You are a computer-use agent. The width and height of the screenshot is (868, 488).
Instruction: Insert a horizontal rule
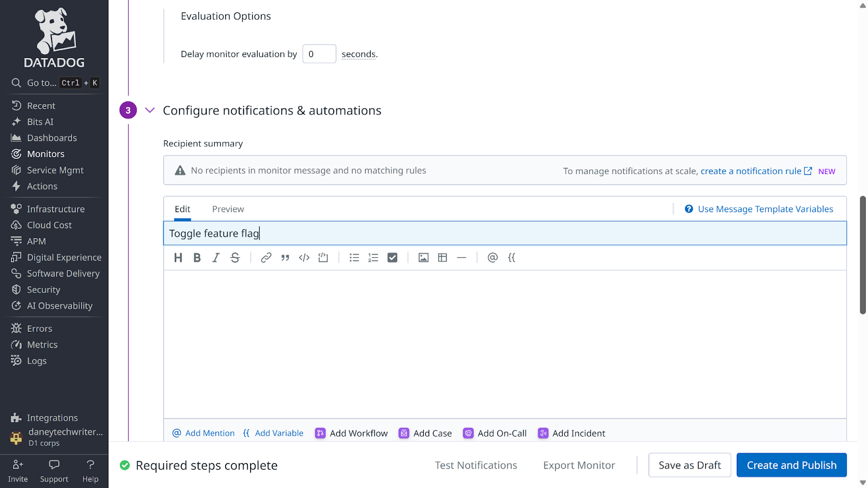point(462,258)
